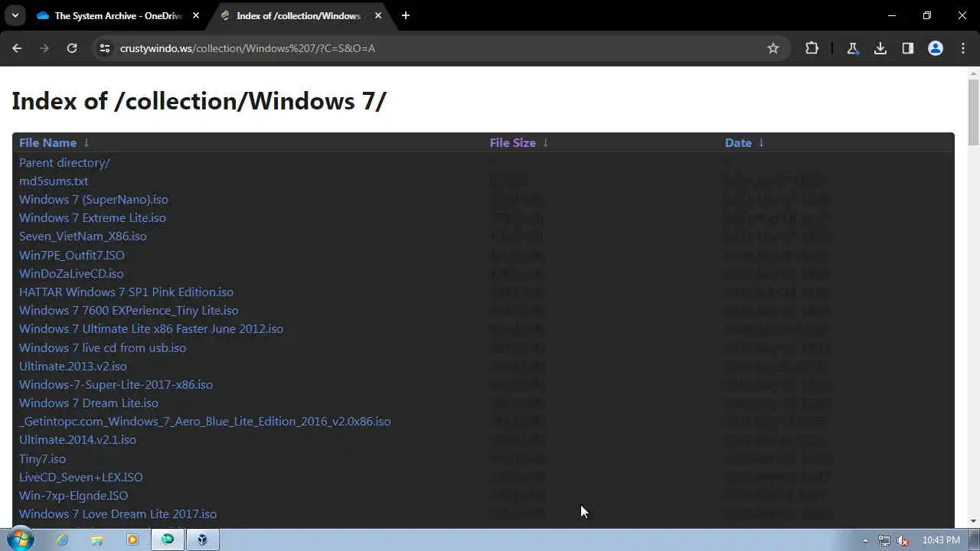Show hidden system tray icons arrow
This screenshot has height=551, width=980.
(865, 540)
